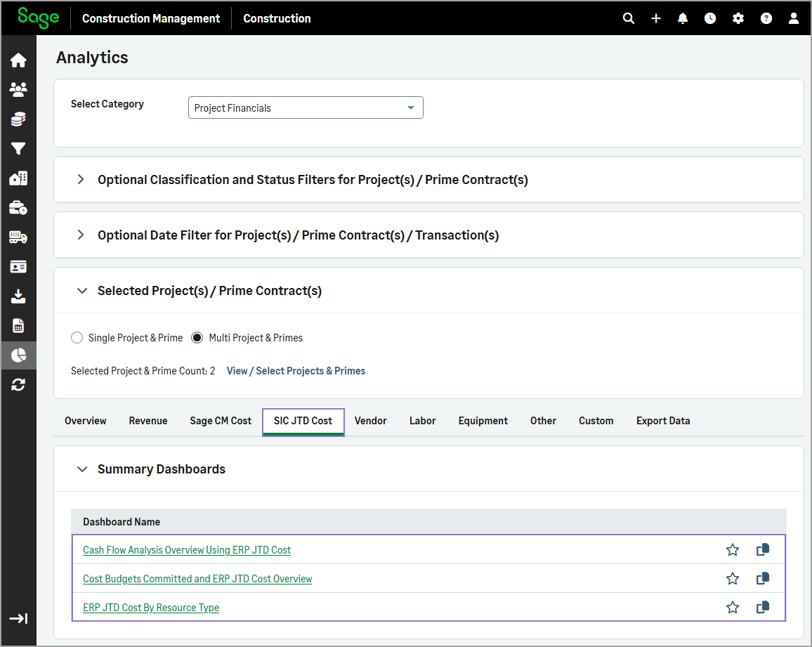
Task: Open Cash Flow Analysis Overview dashboard link
Action: click(187, 550)
